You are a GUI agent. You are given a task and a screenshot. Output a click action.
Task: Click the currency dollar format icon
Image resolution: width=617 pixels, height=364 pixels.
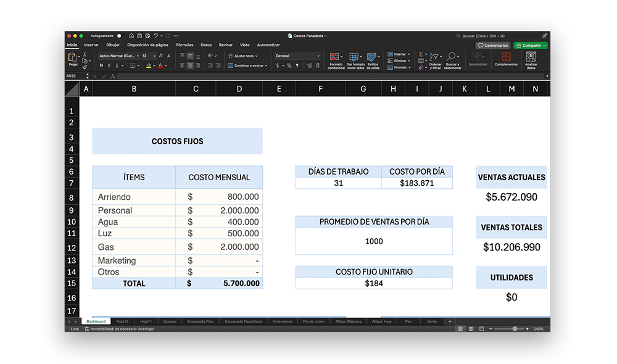pyautogui.click(x=278, y=66)
